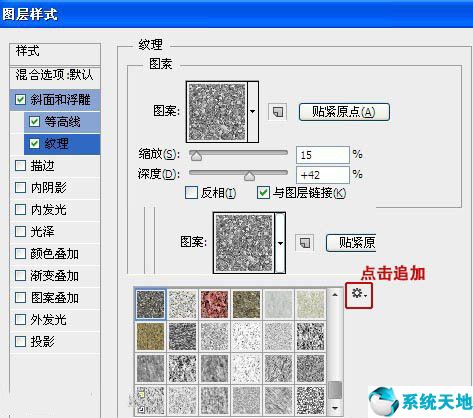Click the 缩放(S) scale slider handle

click(196, 156)
